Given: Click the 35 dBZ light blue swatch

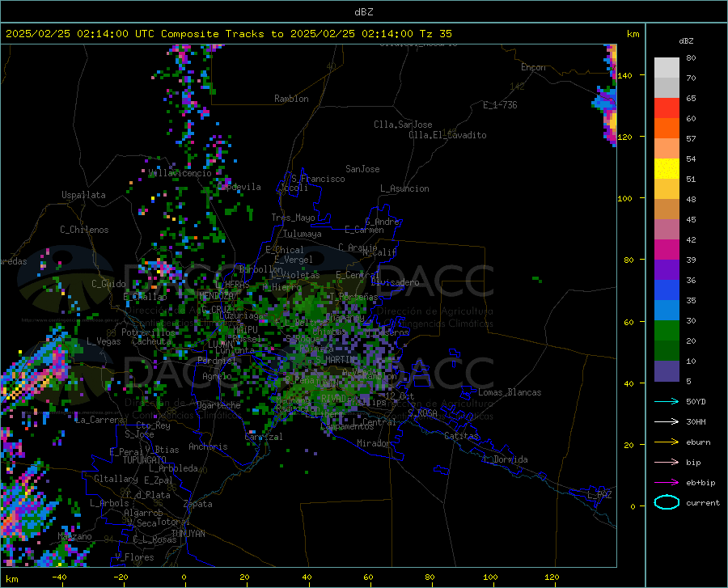Looking at the screenshot, I should pyautogui.click(x=667, y=311).
